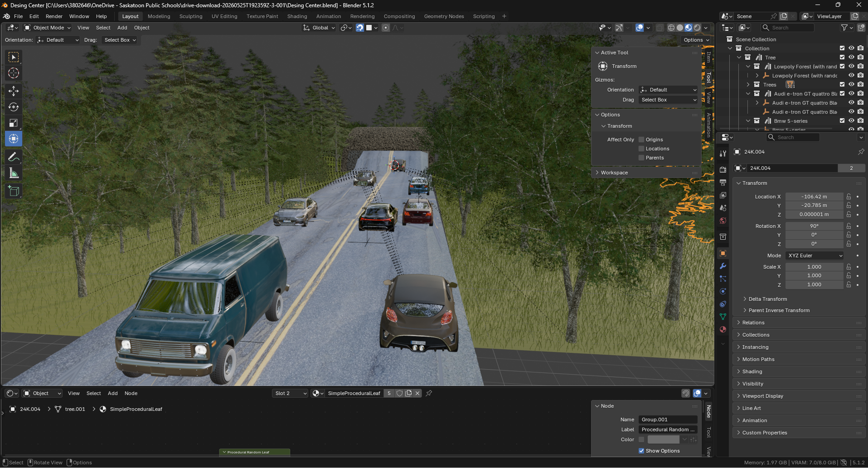Open the View Layer properties tab
This screenshot has height=468, width=868.
tap(723, 195)
